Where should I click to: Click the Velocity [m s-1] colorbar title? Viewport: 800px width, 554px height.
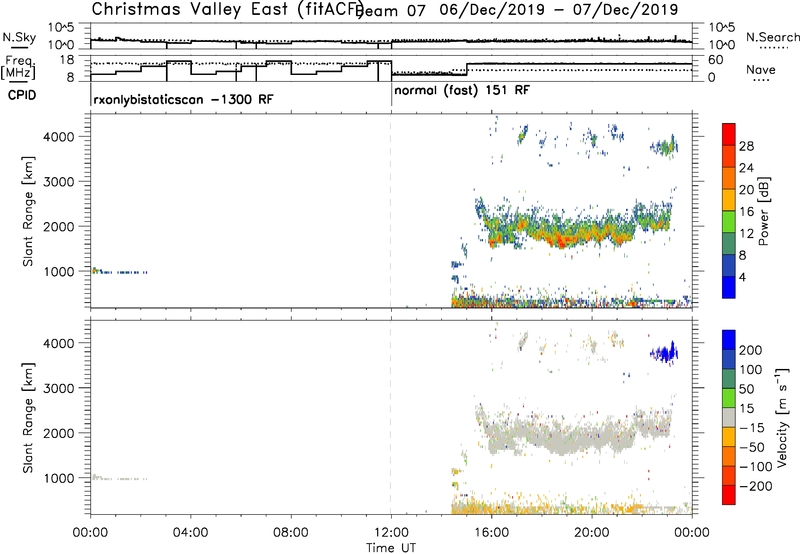coord(782,417)
